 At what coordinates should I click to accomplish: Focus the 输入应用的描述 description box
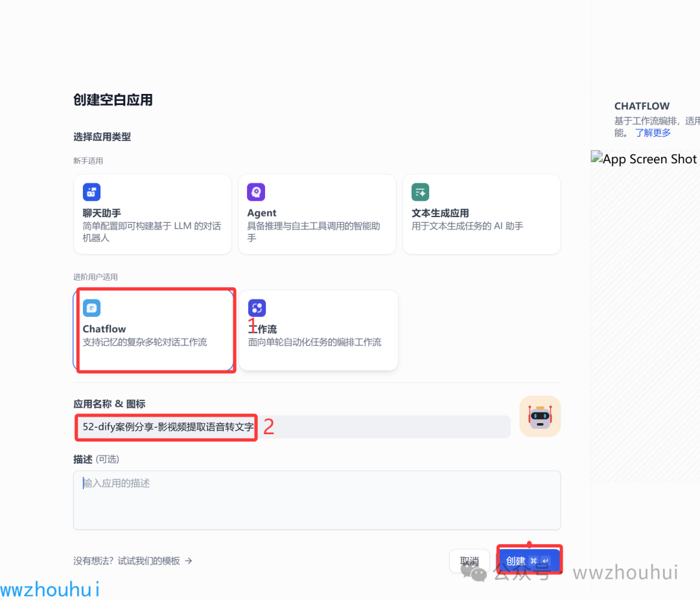317,500
